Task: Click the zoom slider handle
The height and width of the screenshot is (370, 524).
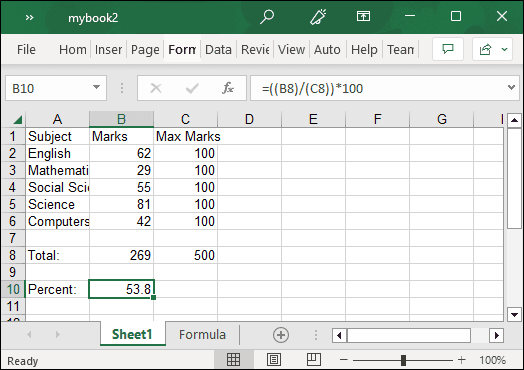Action: coord(403,360)
